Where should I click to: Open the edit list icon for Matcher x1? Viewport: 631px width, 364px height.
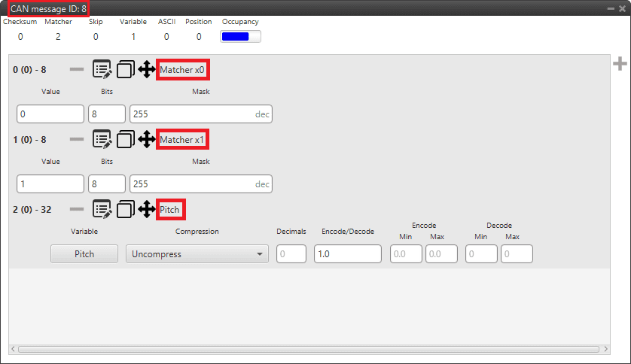[102, 139]
